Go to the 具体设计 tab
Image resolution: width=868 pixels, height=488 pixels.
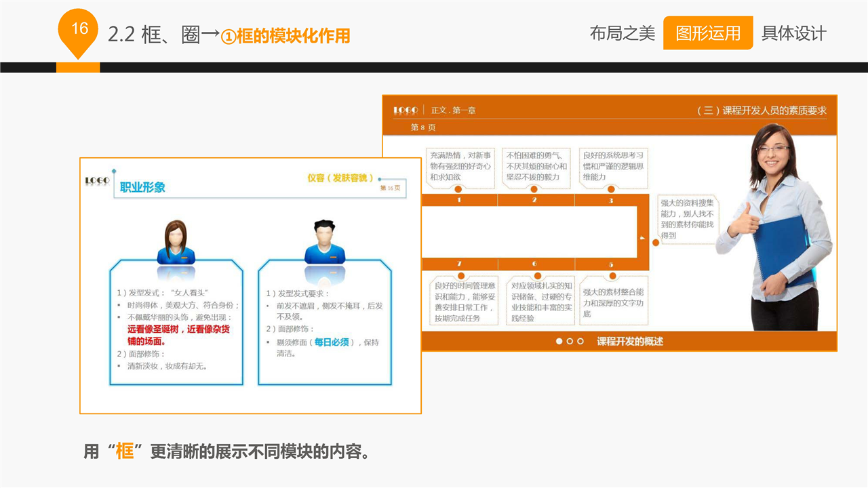coord(793,33)
